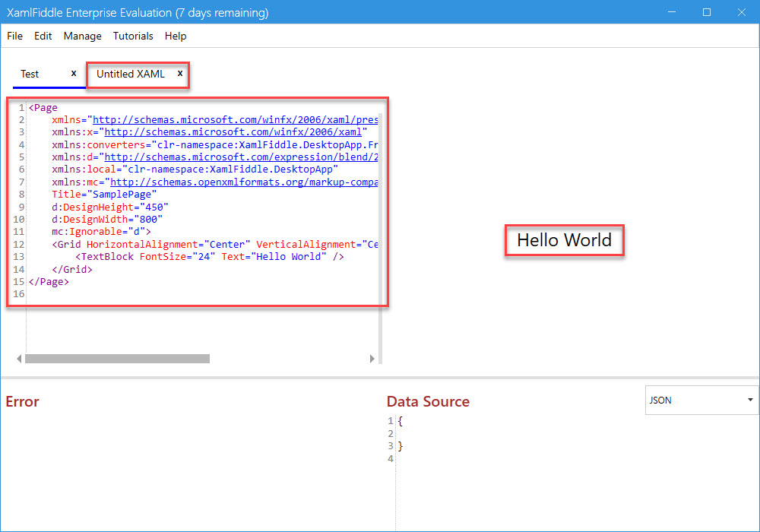Click empty line 16 in the XAML editor
This screenshot has height=532, width=760.
click(x=202, y=294)
